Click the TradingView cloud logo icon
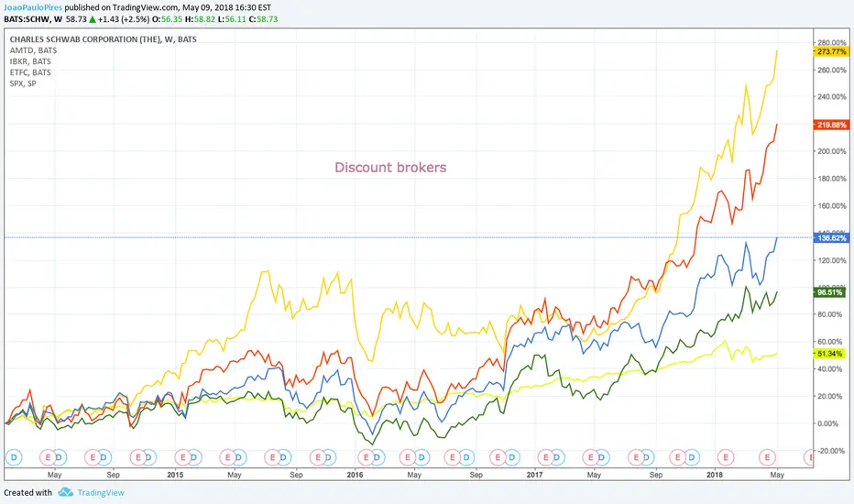Image resolution: width=854 pixels, height=504 pixels. (x=66, y=492)
